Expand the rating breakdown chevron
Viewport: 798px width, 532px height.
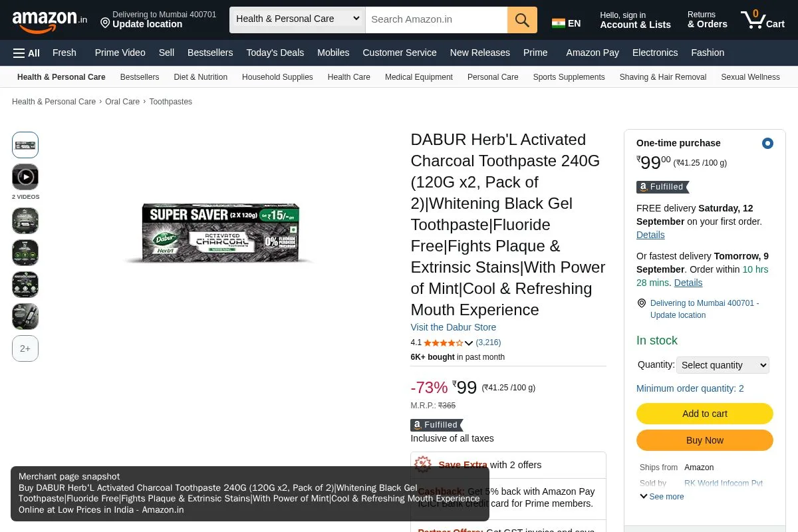pyautogui.click(x=469, y=343)
